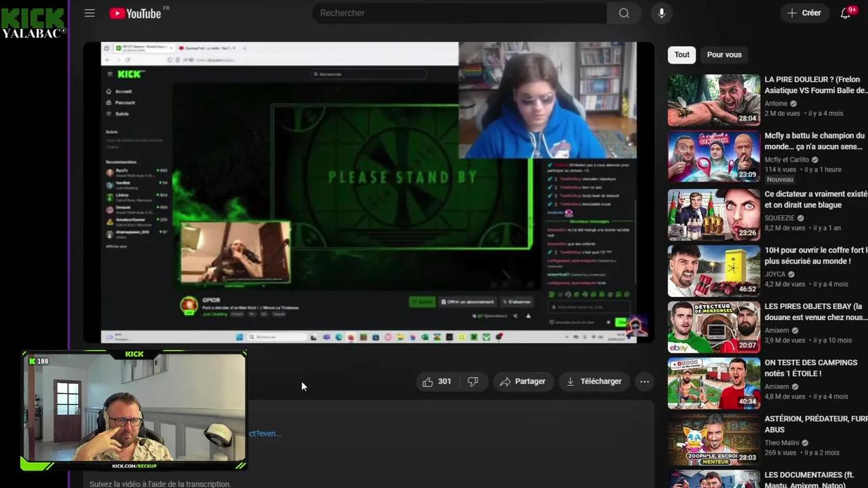Image resolution: width=868 pixels, height=488 pixels.
Task: Open the Zooph'le escroc thumbnail
Action: point(713,440)
